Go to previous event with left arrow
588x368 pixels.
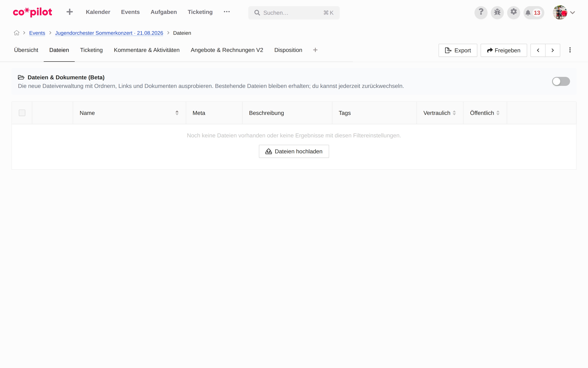[538, 50]
